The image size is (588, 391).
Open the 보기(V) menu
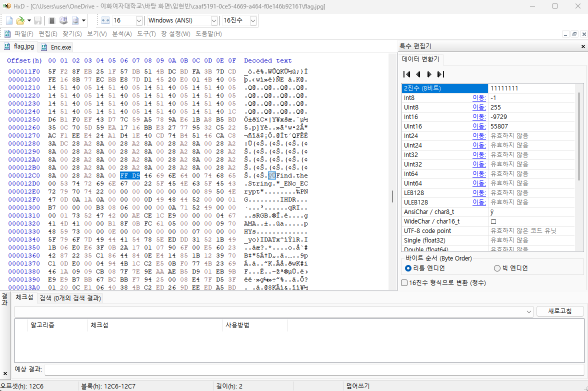[x=97, y=33]
